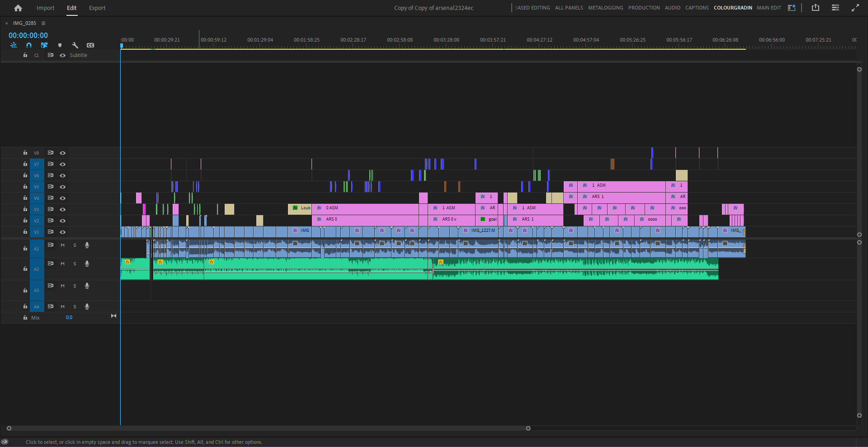This screenshot has height=447, width=868.
Task: Select the goal clip on V2
Action: tap(486, 221)
